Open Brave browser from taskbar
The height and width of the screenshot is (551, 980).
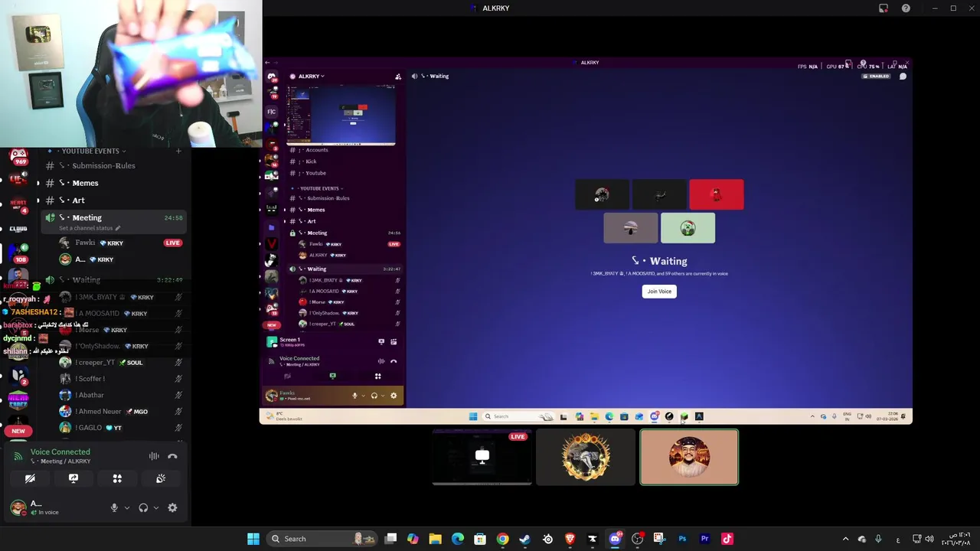tap(570, 539)
